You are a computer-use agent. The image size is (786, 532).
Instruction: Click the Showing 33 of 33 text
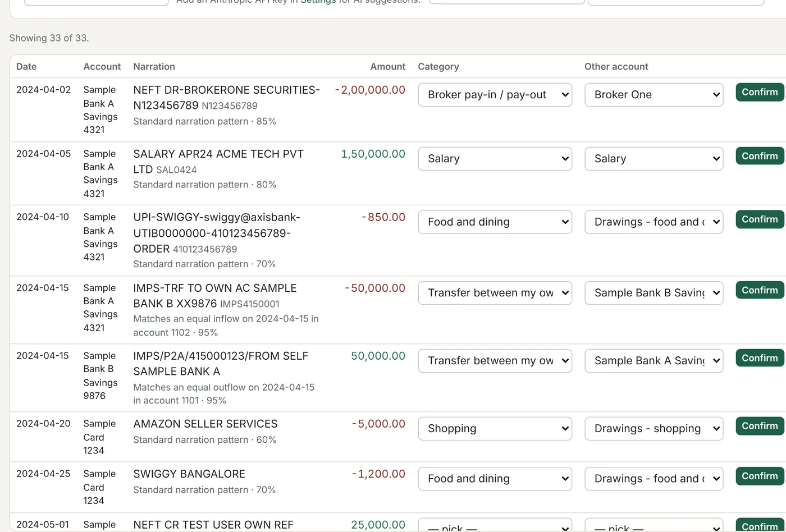49,38
